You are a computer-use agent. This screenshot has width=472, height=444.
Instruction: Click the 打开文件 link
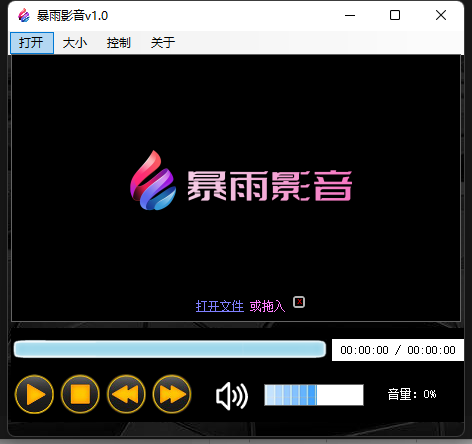(220, 306)
